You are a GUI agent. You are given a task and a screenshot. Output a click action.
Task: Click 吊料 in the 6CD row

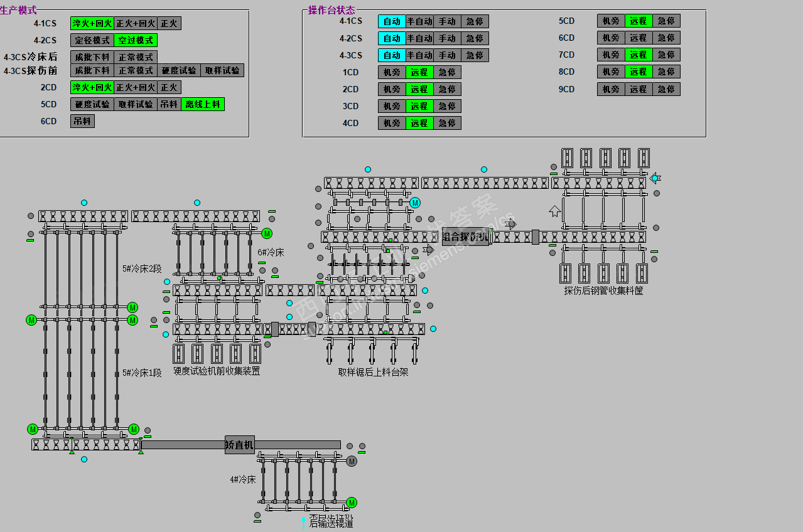tap(82, 121)
